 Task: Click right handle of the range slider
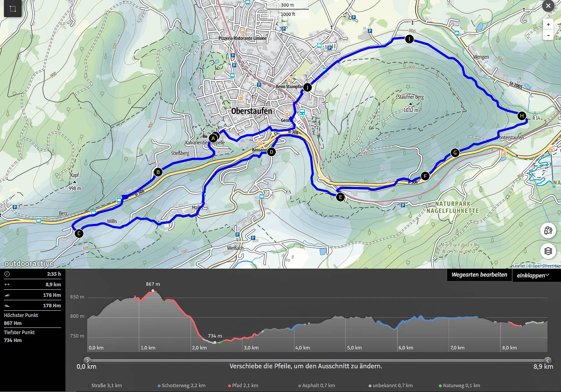pyautogui.click(x=547, y=360)
